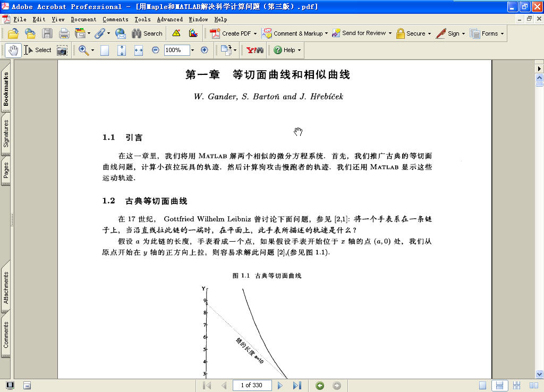Expand the Secure dropdown
This screenshot has height=392, width=544.
pyautogui.click(x=429, y=33)
